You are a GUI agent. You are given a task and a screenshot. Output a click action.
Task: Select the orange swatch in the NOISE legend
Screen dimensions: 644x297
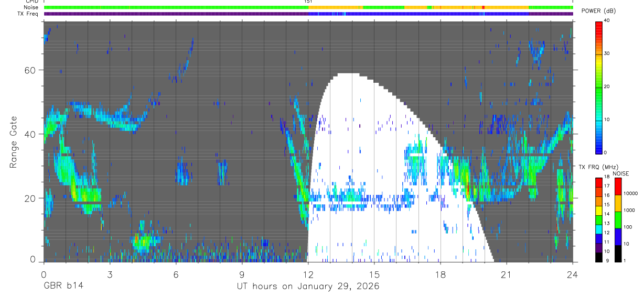pos(618,203)
